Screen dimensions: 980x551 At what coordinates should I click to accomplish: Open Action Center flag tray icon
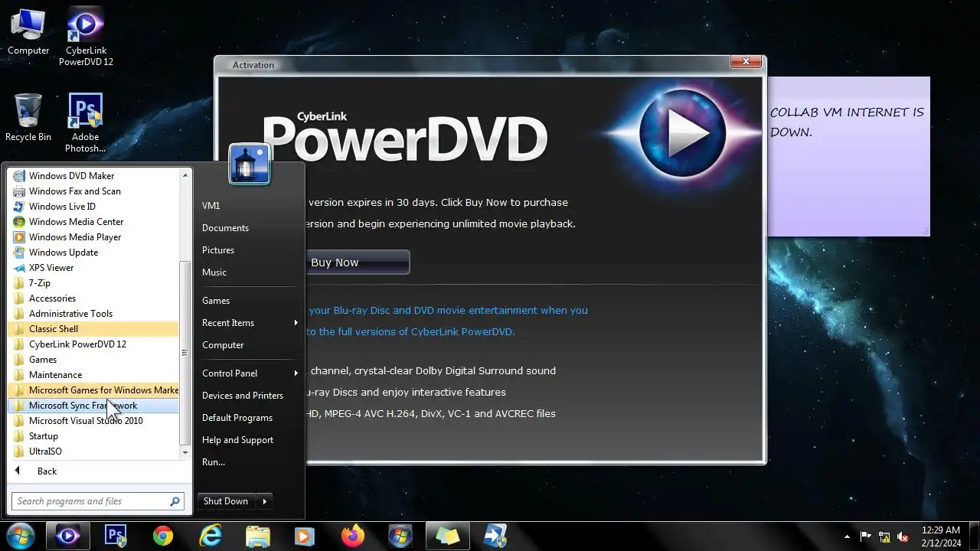pos(866,536)
